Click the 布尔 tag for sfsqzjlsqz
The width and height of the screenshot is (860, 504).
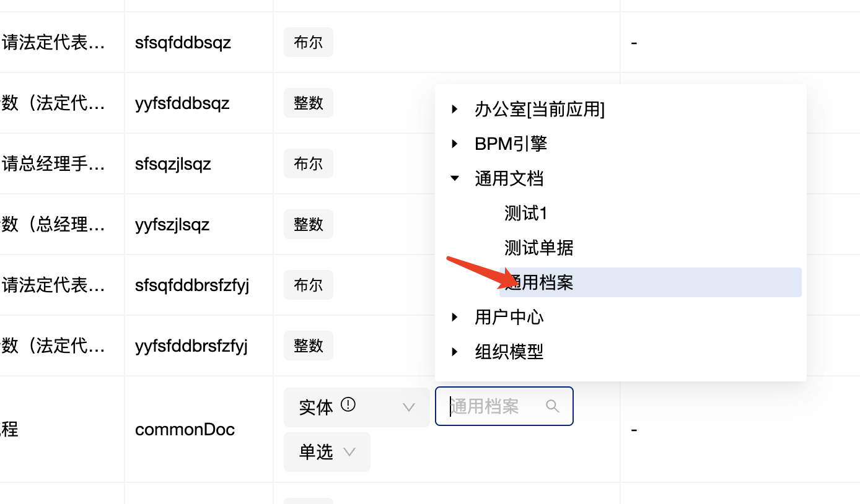[309, 163]
